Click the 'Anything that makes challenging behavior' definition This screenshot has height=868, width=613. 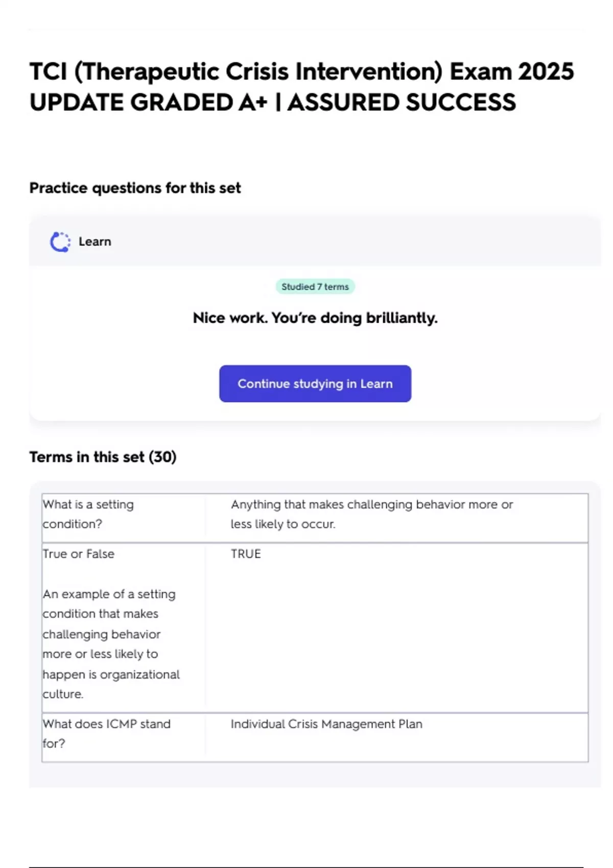(x=371, y=504)
